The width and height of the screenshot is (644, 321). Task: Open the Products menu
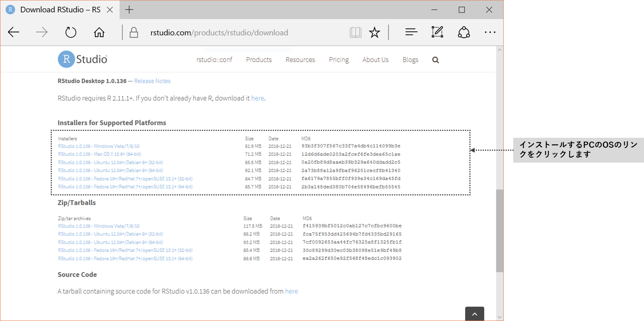point(259,60)
